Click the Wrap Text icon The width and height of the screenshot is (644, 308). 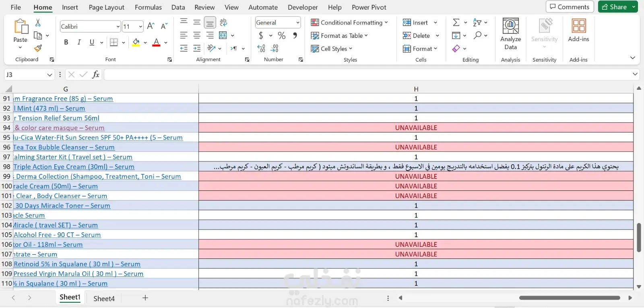(x=223, y=22)
